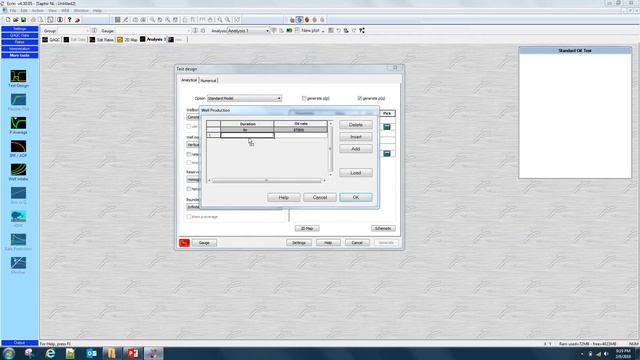Open the Window menu
Screen dimensions: 640x360
[81, 11]
